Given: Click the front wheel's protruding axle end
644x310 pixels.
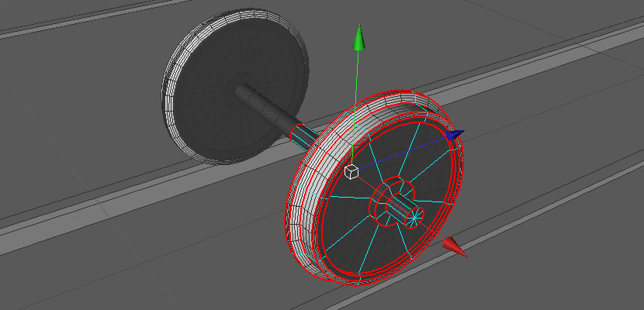Looking at the screenshot, I should click(x=410, y=217).
